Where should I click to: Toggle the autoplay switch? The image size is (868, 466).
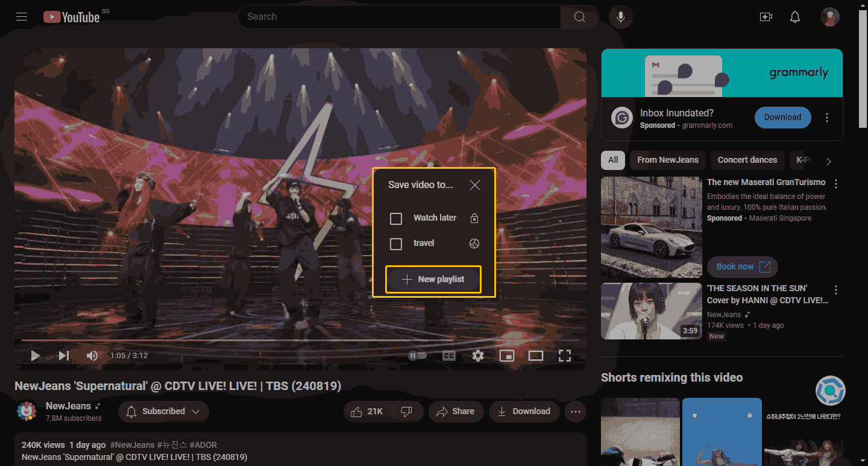pos(418,356)
